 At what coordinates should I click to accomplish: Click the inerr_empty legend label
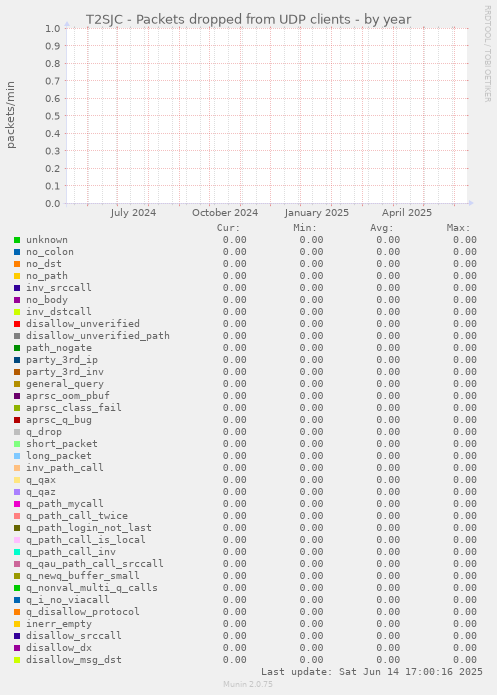coord(59,624)
